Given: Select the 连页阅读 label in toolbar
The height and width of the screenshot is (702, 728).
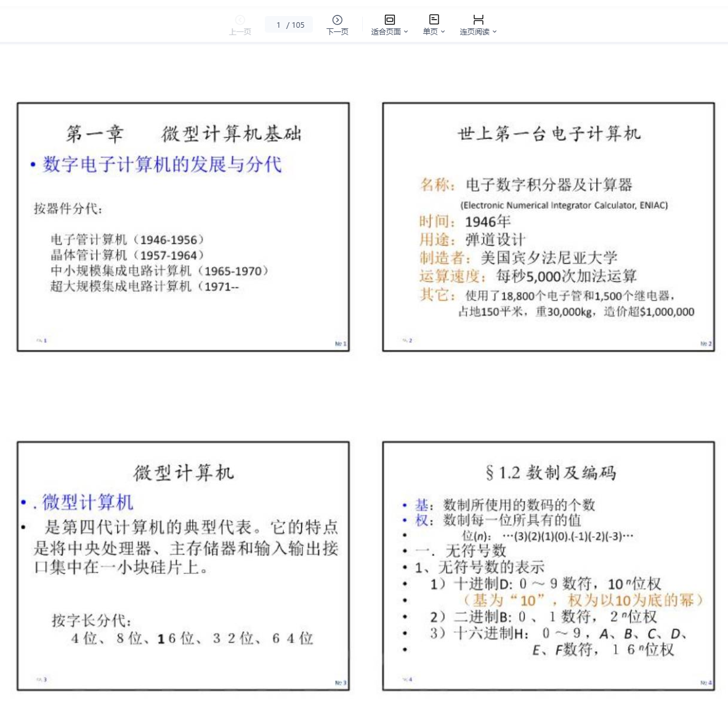Looking at the screenshot, I should tap(474, 32).
